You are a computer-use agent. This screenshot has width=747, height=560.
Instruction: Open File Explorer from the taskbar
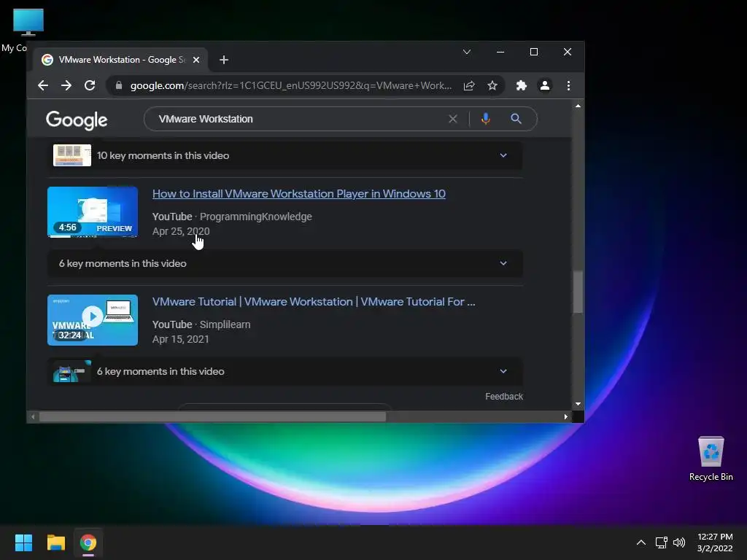coord(55,542)
